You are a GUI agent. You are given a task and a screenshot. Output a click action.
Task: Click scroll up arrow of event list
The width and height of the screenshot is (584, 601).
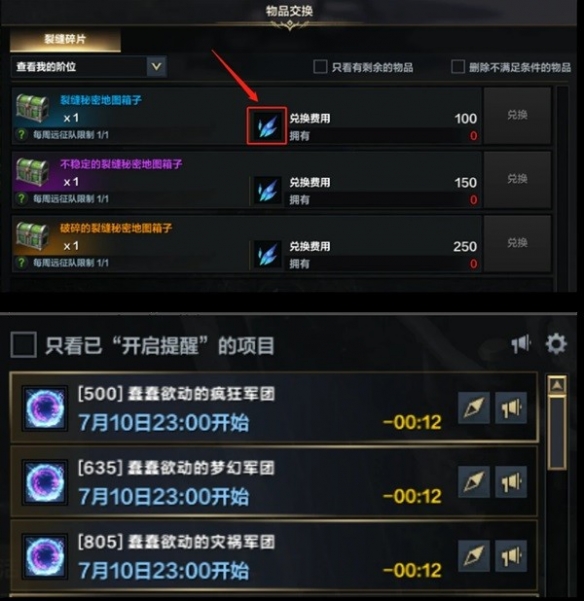click(557, 384)
